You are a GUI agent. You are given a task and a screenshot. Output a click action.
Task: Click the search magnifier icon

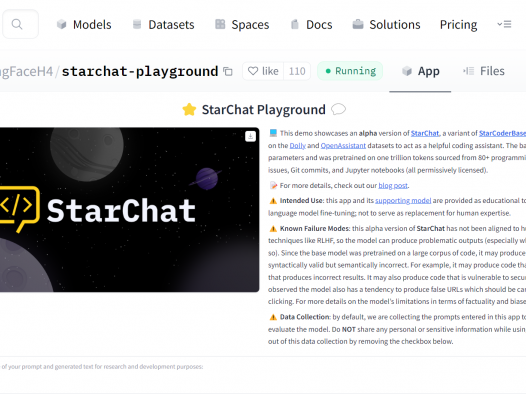click(17, 24)
